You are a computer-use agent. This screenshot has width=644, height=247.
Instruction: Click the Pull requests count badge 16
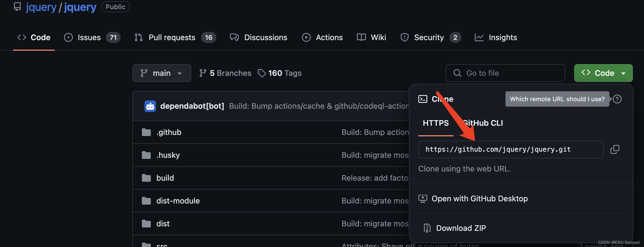point(209,37)
